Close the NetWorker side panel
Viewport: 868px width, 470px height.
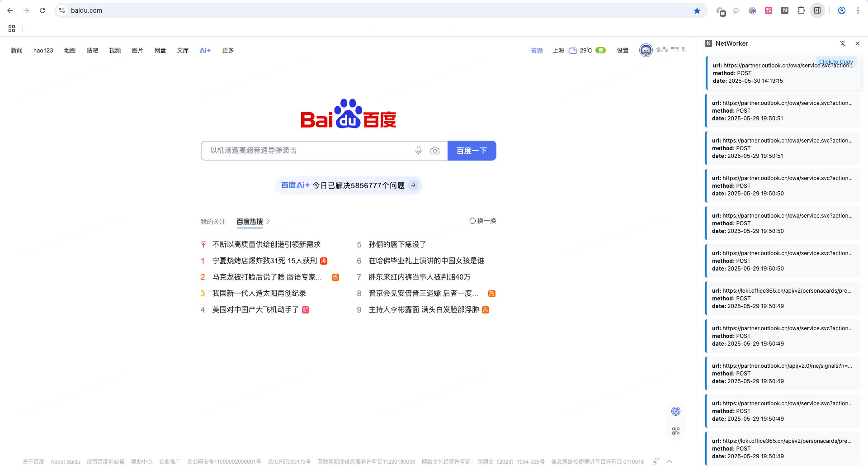858,43
